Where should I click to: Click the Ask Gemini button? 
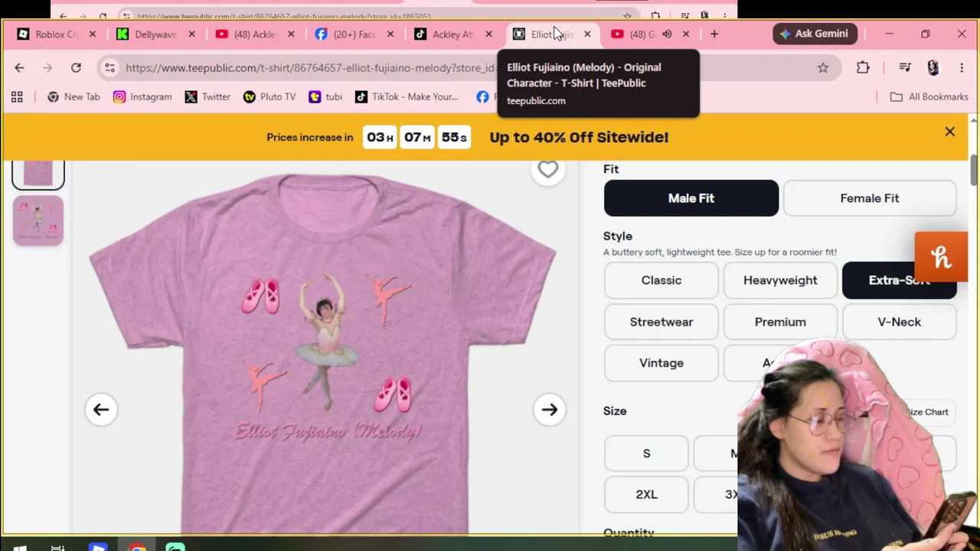[815, 34]
